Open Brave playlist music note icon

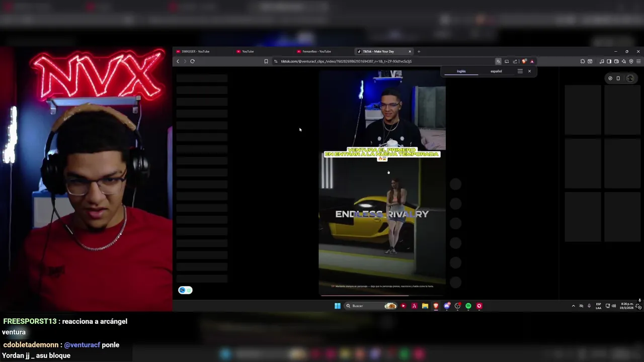(602, 61)
